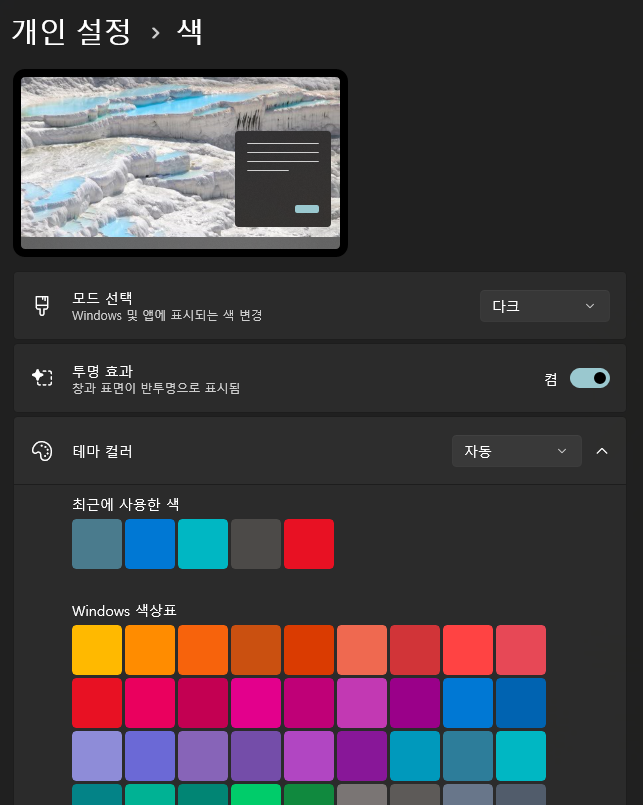Pick the slate blue-gray swatch in recently used colors

click(x=97, y=544)
